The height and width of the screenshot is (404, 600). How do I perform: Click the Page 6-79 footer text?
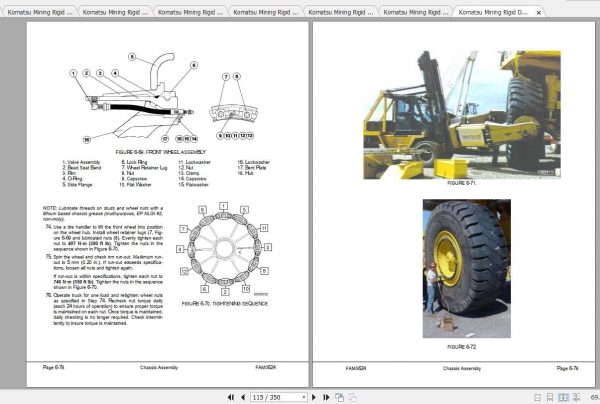click(567, 368)
